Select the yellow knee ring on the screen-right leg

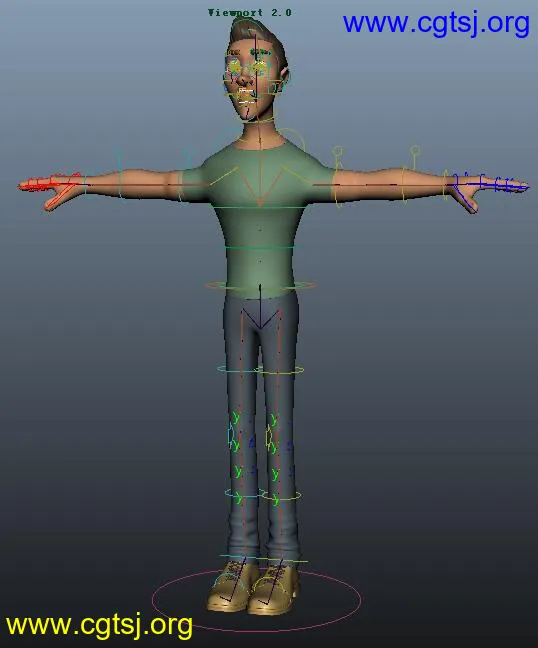(281, 371)
